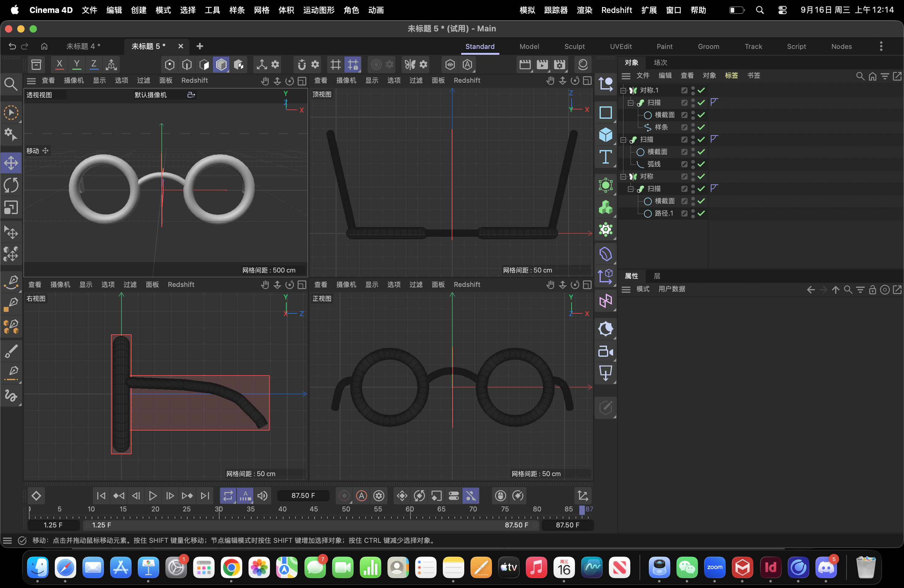This screenshot has height=588, width=904.
Task: Open the search magnifier in left toolbar
Action: (x=11, y=84)
